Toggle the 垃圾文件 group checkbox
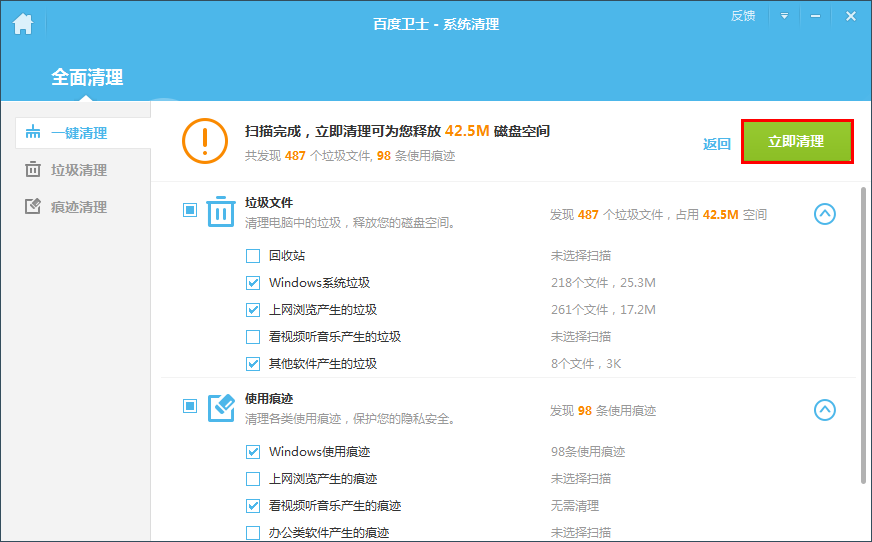Viewport: 872px width, 542px height. 190,210
